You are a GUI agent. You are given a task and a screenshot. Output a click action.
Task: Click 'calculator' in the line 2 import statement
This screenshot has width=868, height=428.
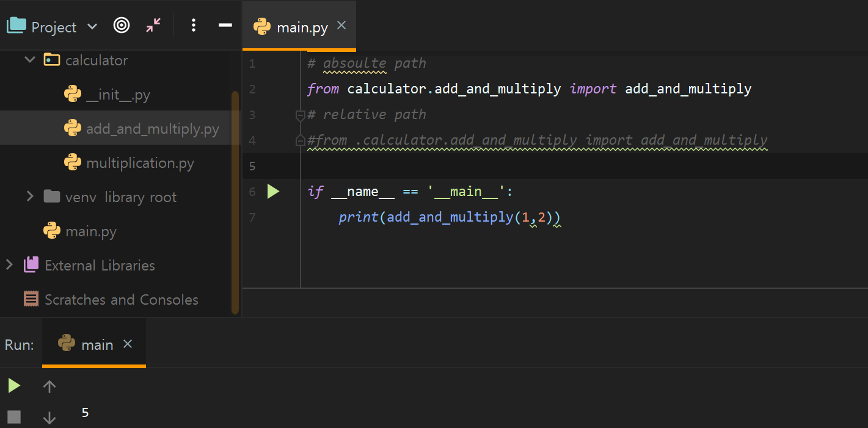(x=386, y=89)
